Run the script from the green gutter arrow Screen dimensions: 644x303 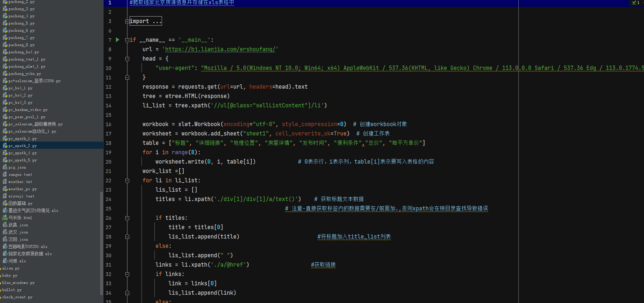coord(117,40)
